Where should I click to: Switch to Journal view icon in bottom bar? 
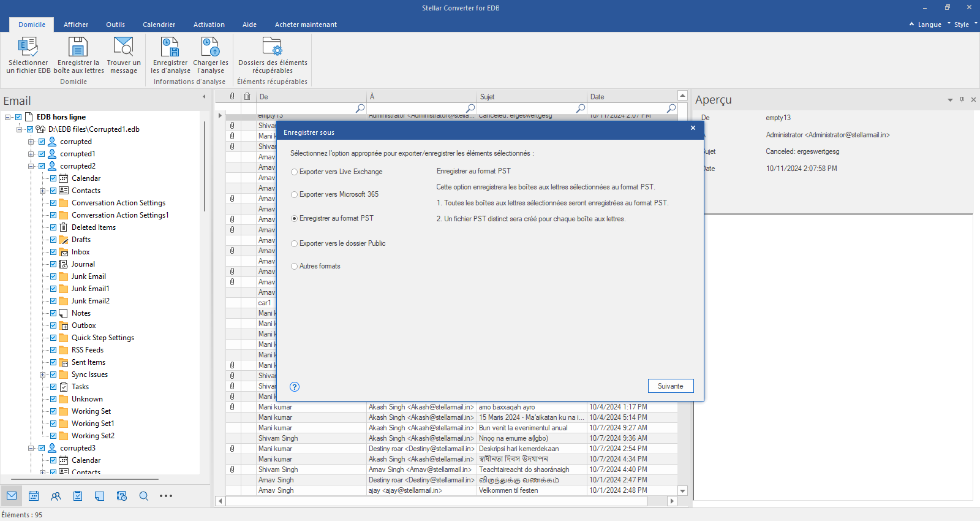point(122,496)
